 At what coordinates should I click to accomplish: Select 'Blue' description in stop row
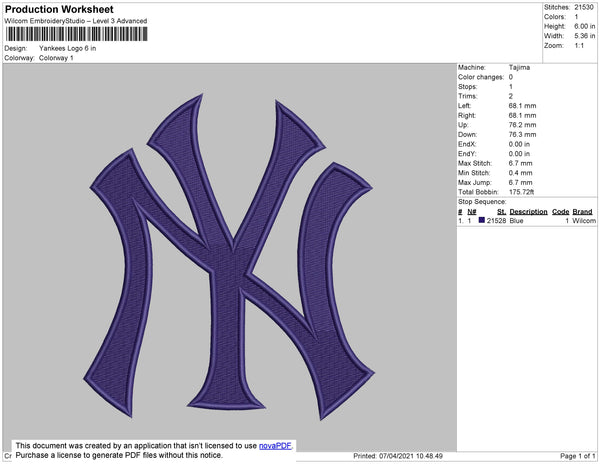(x=516, y=221)
